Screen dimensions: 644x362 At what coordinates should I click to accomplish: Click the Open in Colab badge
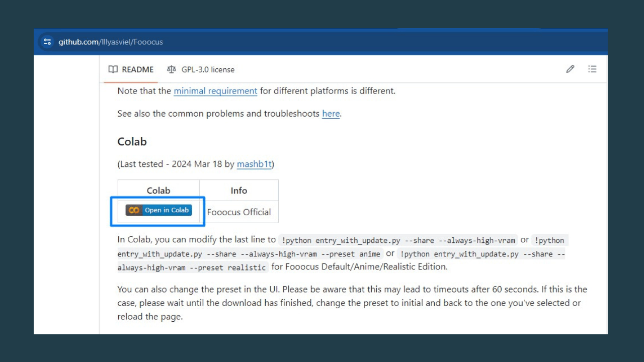coord(158,210)
